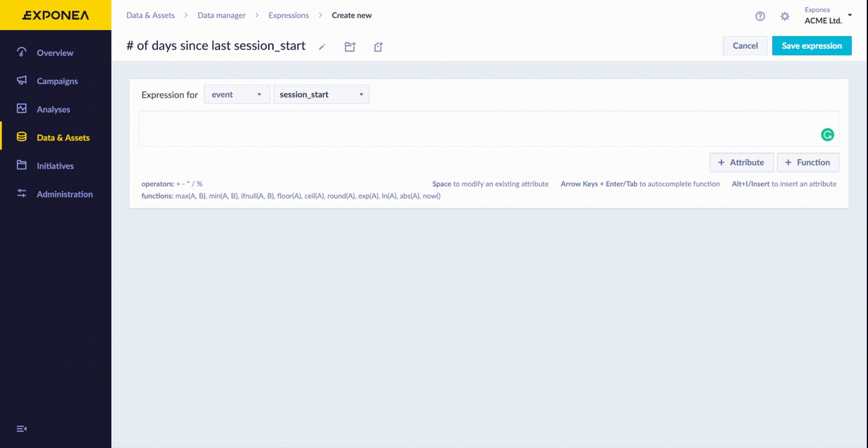868x448 pixels.
Task: Open the Analyses chart icon
Action: 22,108
